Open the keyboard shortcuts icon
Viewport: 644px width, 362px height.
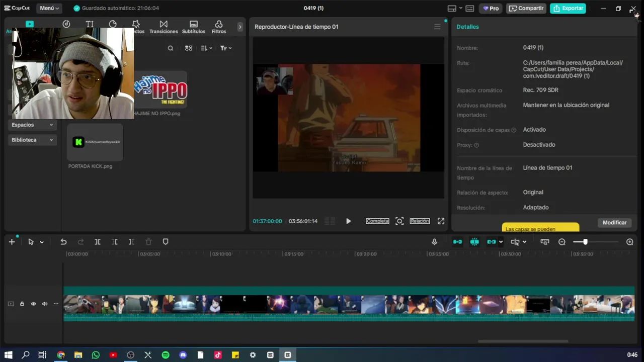click(x=470, y=8)
